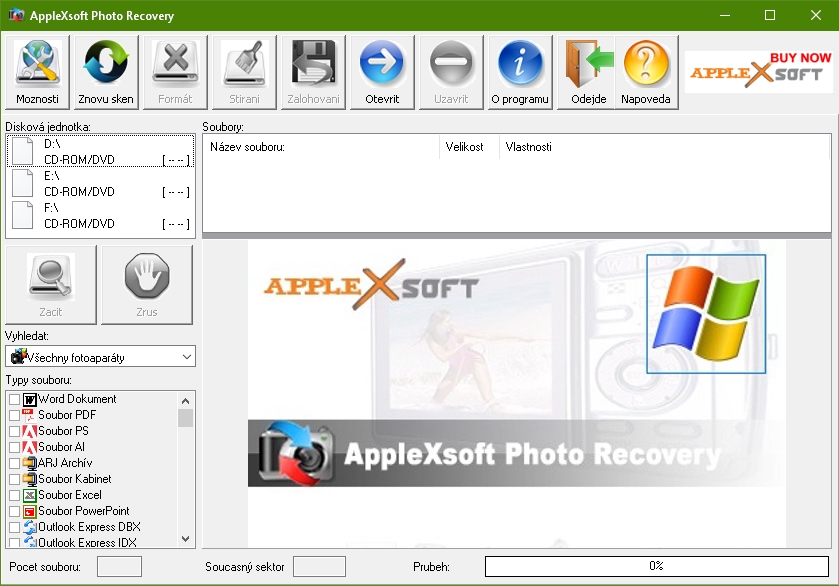
Task: Click the Soubor AI file type icon
Action: coord(29,447)
